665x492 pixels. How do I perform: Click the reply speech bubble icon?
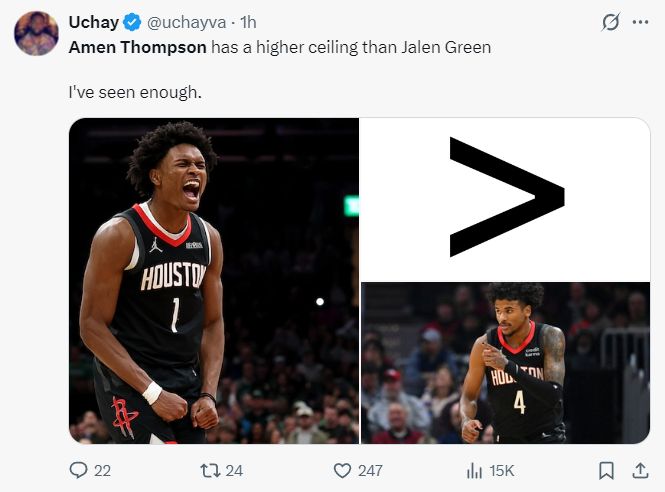pyautogui.click(x=78, y=470)
